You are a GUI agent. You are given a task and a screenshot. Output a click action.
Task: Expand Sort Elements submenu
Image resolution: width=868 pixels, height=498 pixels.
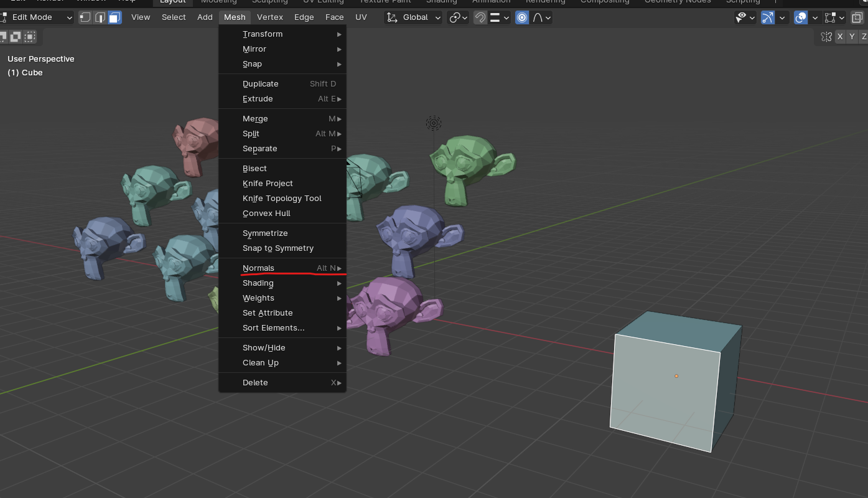[x=282, y=328]
